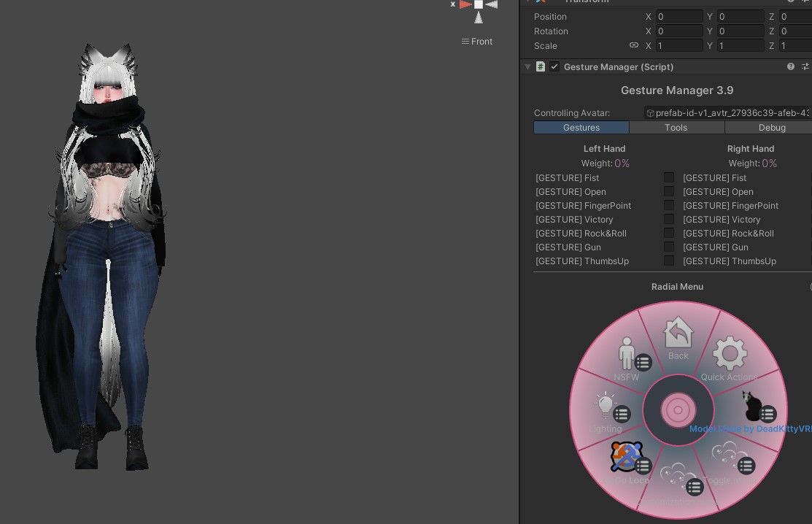The height and width of the screenshot is (524, 812).
Task: Toggle the Open gesture checkbox
Action: click(x=669, y=192)
